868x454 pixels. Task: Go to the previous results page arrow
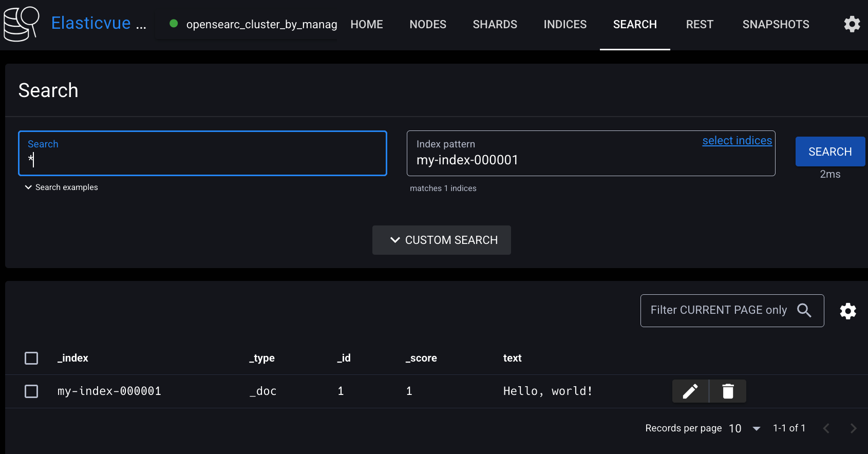[x=826, y=428]
